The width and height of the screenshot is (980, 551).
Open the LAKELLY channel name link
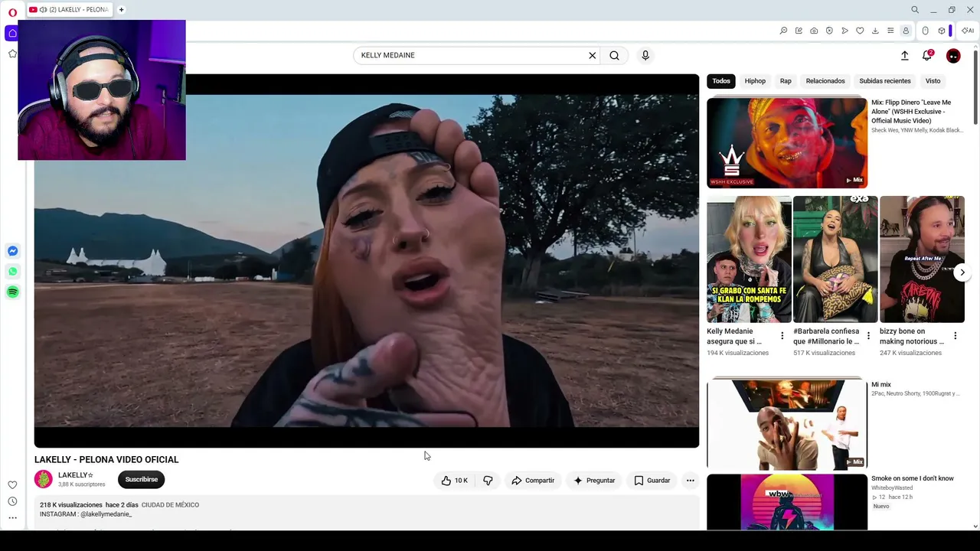(76, 475)
